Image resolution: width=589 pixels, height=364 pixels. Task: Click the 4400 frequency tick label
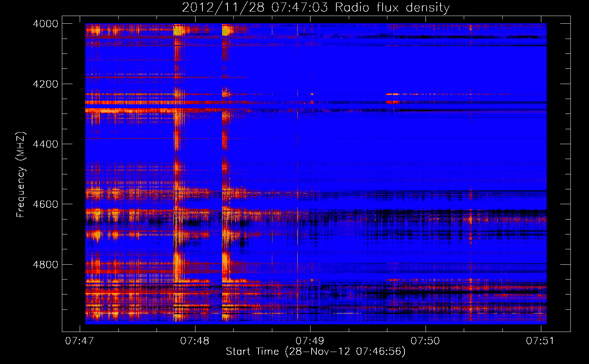[46, 144]
